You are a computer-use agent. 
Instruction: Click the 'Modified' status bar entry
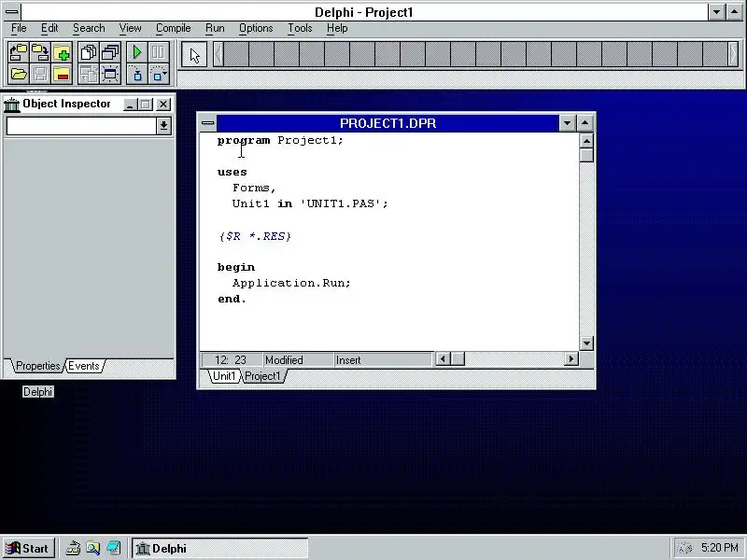[x=298, y=360]
